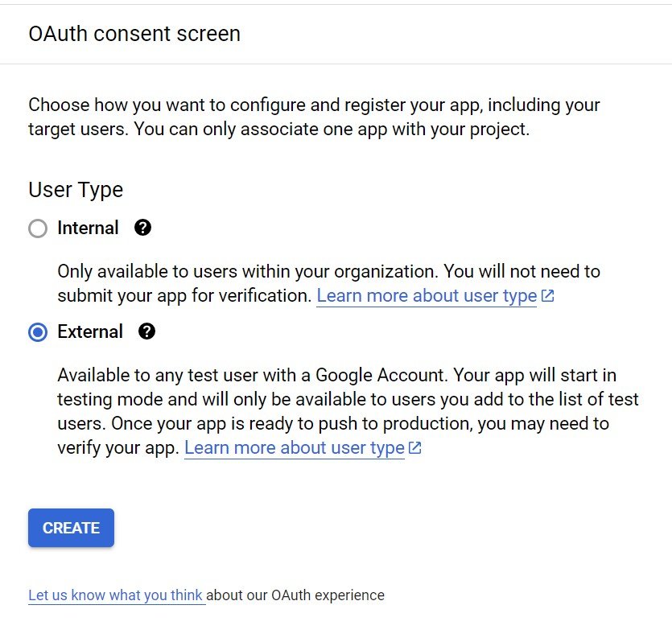Confirm External remains selected by clicking its radio
Image resolution: width=672 pixels, height=638 pixels.
tap(37, 331)
